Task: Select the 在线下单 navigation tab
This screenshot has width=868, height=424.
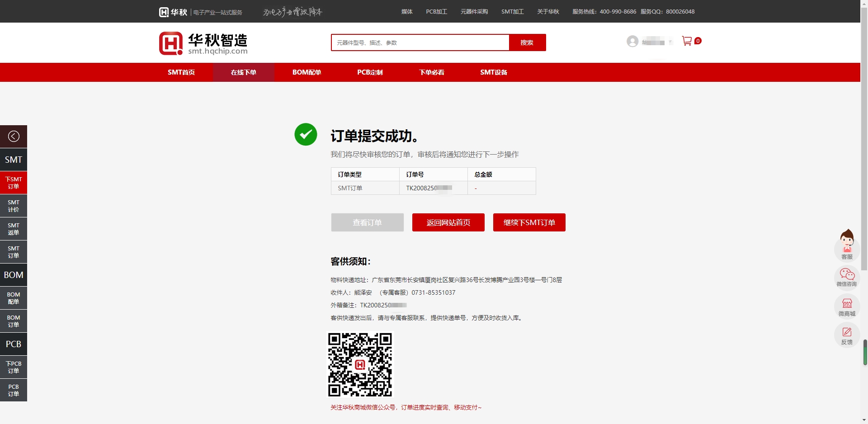Action: pyautogui.click(x=243, y=72)
